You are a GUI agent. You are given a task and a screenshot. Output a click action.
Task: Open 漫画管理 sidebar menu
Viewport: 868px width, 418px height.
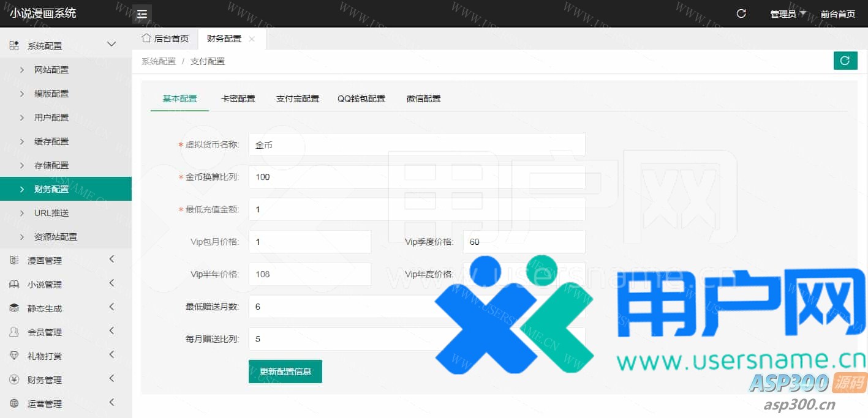(45, 261)
